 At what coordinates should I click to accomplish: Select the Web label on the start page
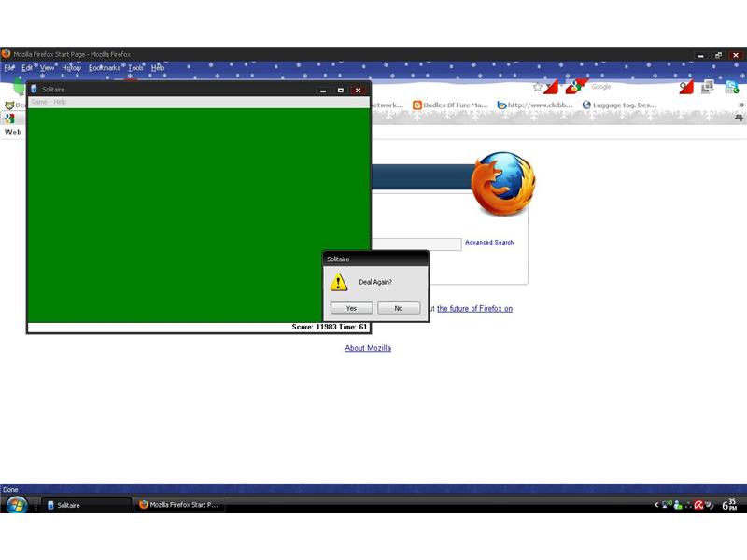click(13, 132)
